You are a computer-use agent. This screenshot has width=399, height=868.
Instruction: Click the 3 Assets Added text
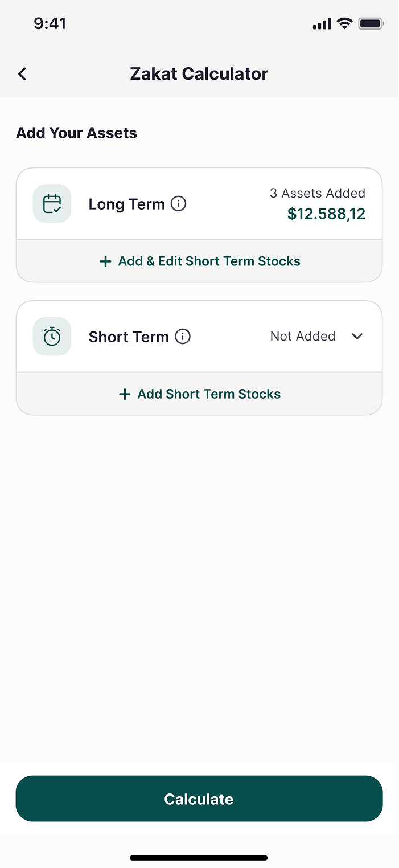click(x=317, y=193)
